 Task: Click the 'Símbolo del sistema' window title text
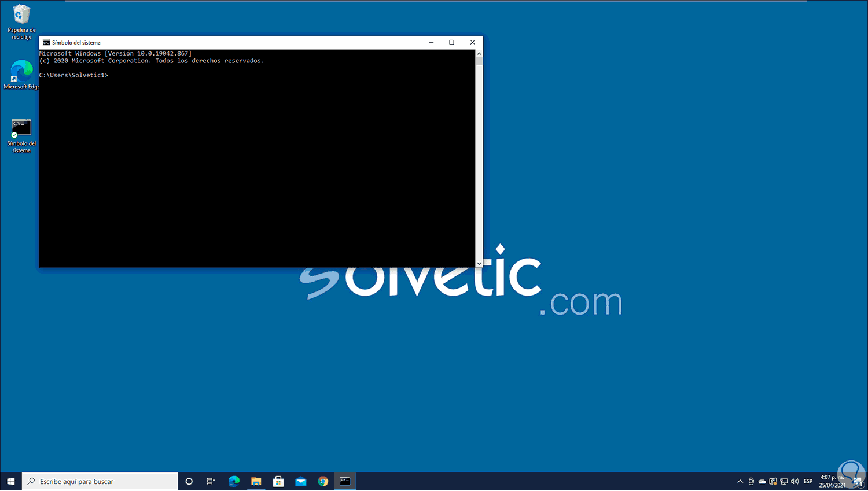(x=76, y=42)
